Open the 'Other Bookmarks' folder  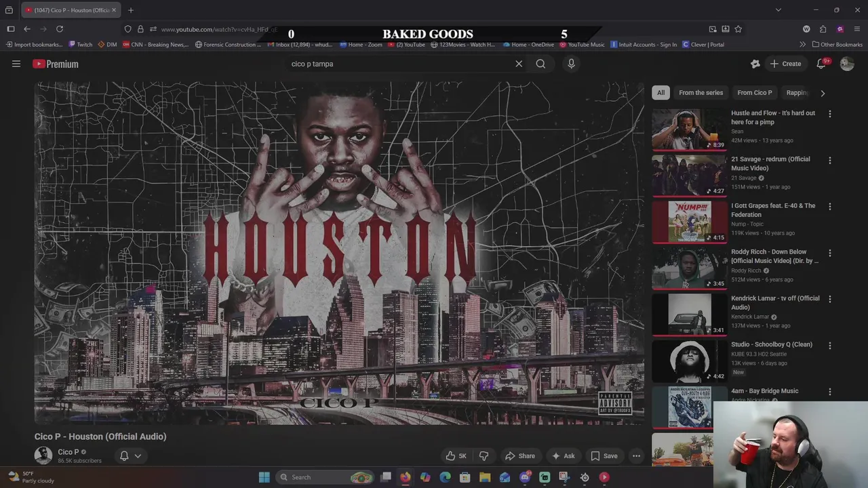pos(837,45)
